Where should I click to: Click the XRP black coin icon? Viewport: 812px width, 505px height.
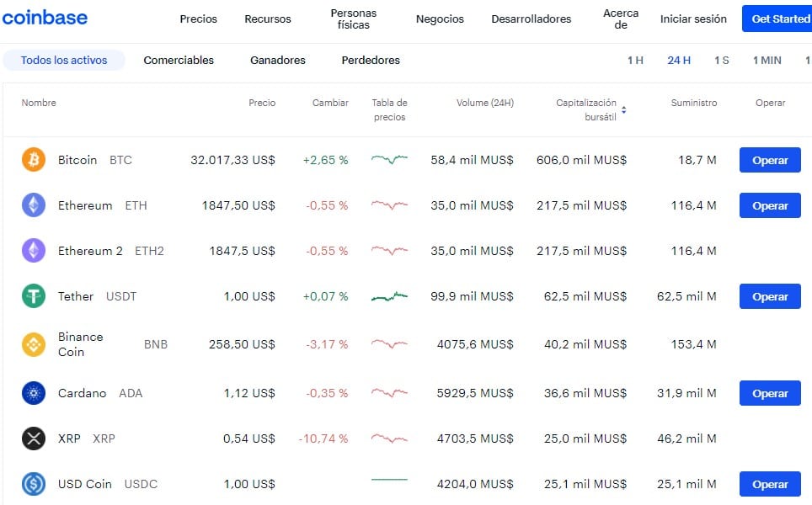pyautogui.click(x=34, y=439)
